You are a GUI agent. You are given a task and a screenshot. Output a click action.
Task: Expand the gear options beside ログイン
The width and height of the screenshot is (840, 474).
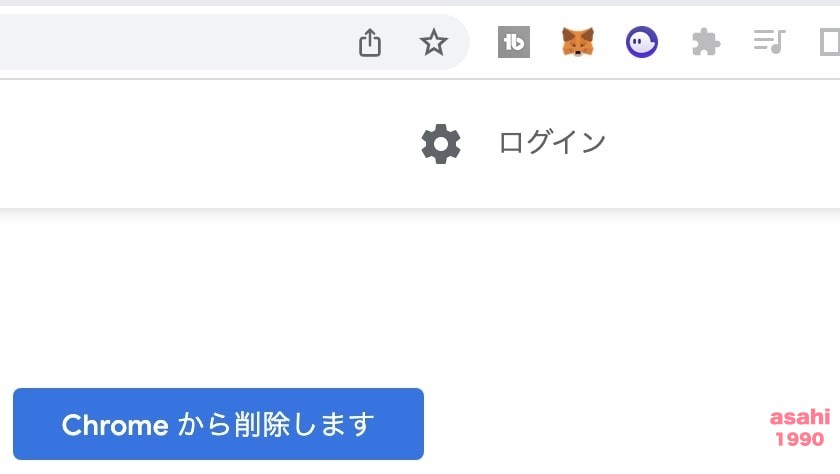point(441,144)
